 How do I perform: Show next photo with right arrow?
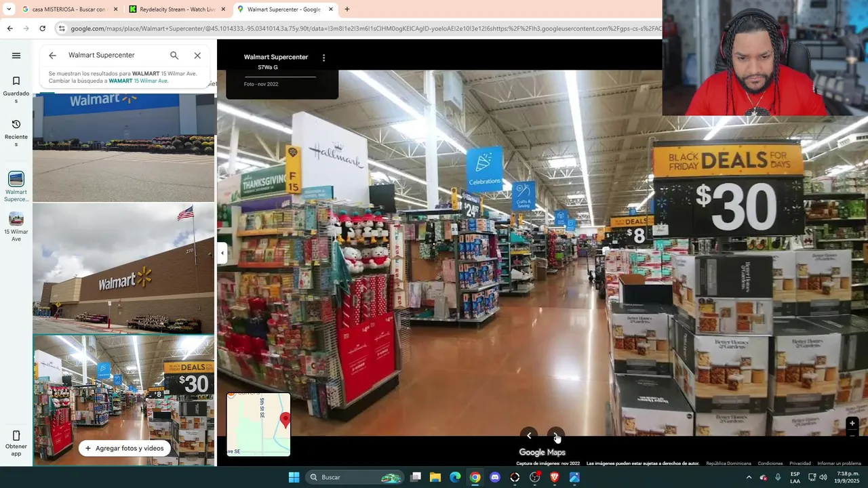pyautogui.click(x=555, y=436)
